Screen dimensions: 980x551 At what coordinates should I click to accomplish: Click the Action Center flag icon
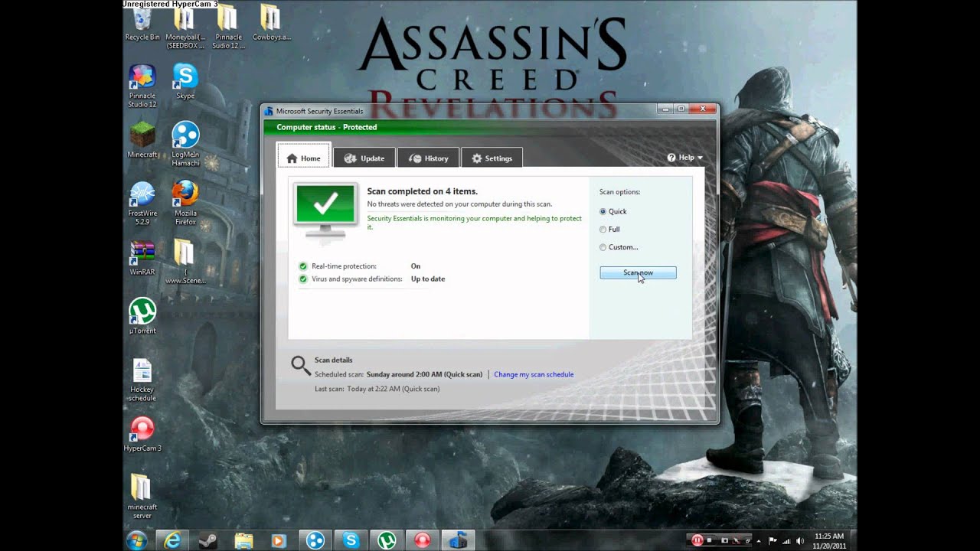(x=773, y=540)
